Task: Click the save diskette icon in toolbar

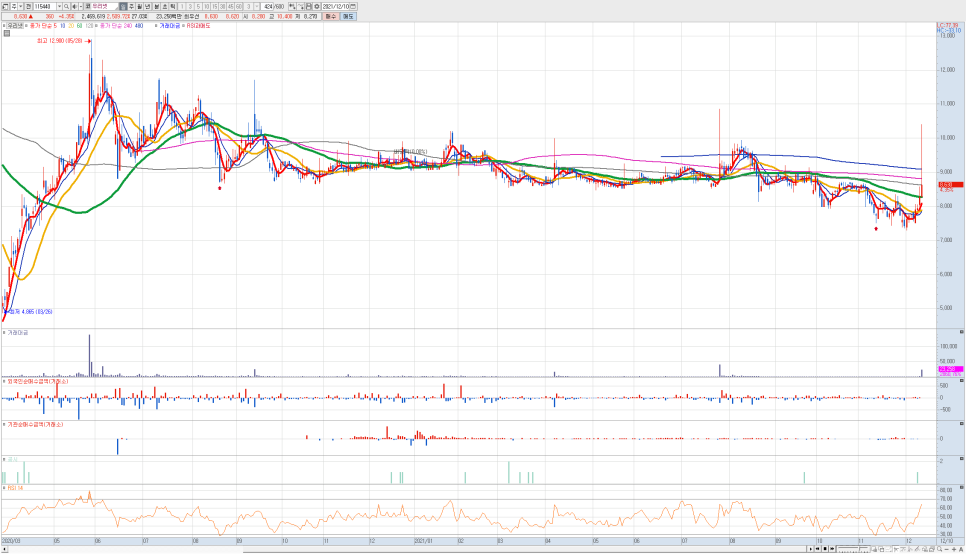Action: coord(308,6)
